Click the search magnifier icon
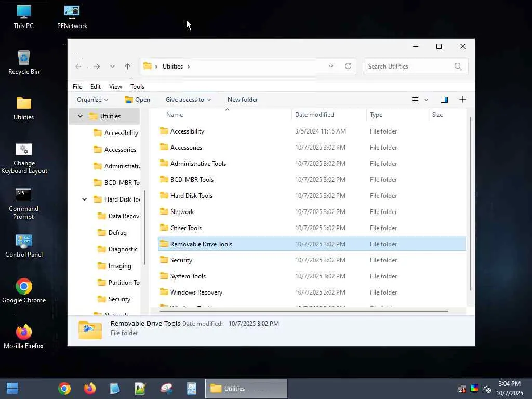This screenshot has height=399, width=532. tap(458, 66)
